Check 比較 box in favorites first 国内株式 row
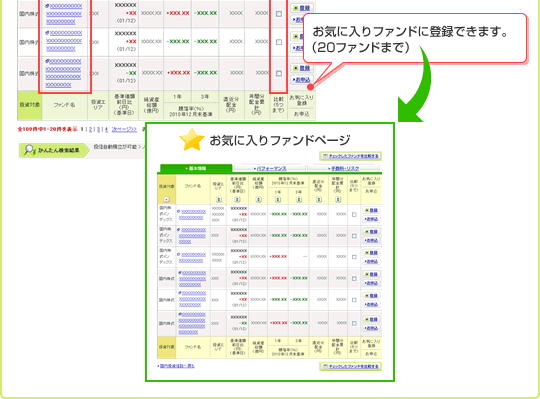This screenshot has width=540, height=399. pos(354,279)
